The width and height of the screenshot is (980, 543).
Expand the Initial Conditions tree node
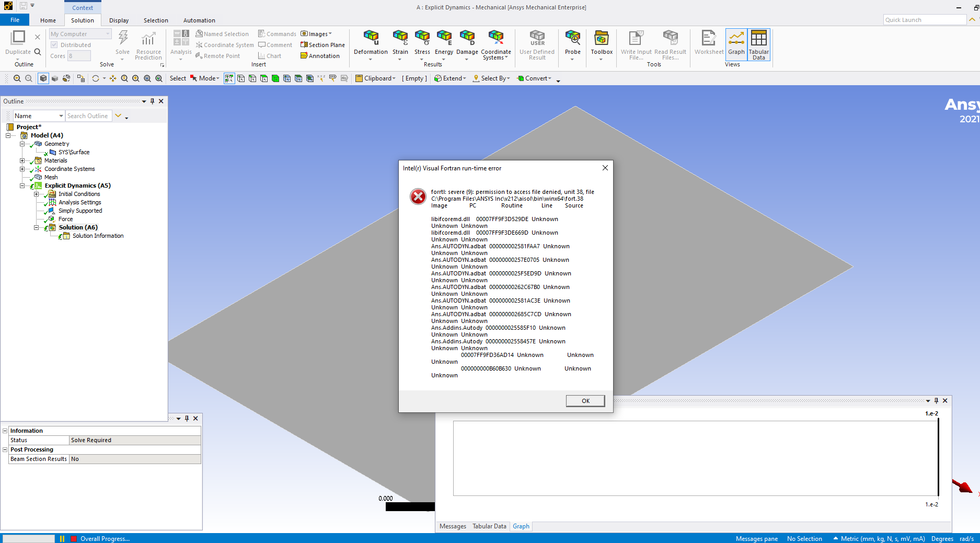(x=37, y=194)
